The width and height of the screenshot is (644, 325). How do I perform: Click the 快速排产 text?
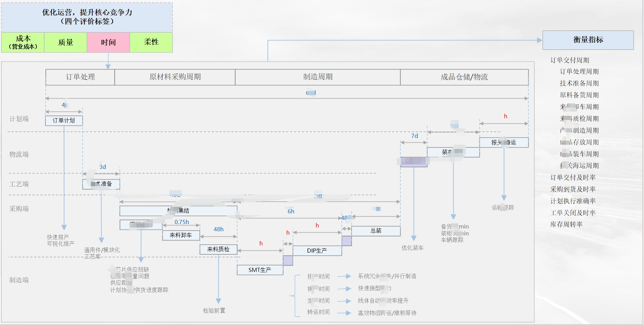58,237
